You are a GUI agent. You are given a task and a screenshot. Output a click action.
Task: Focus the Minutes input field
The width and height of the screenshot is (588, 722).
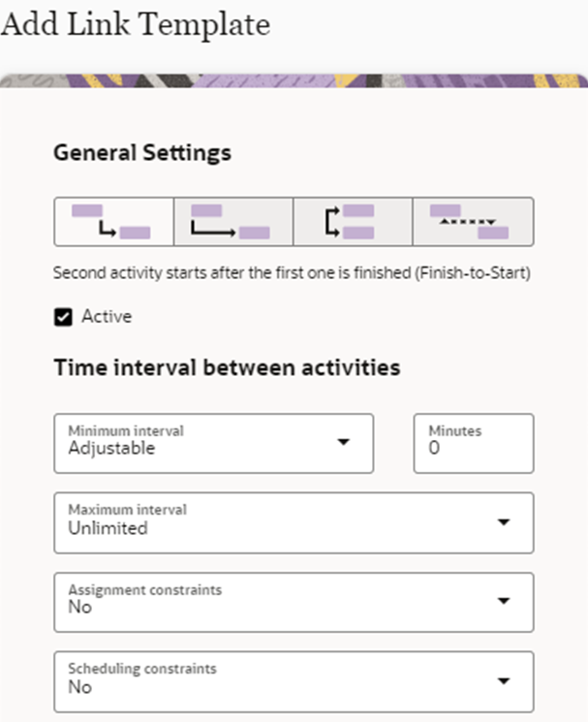[474, 443]
